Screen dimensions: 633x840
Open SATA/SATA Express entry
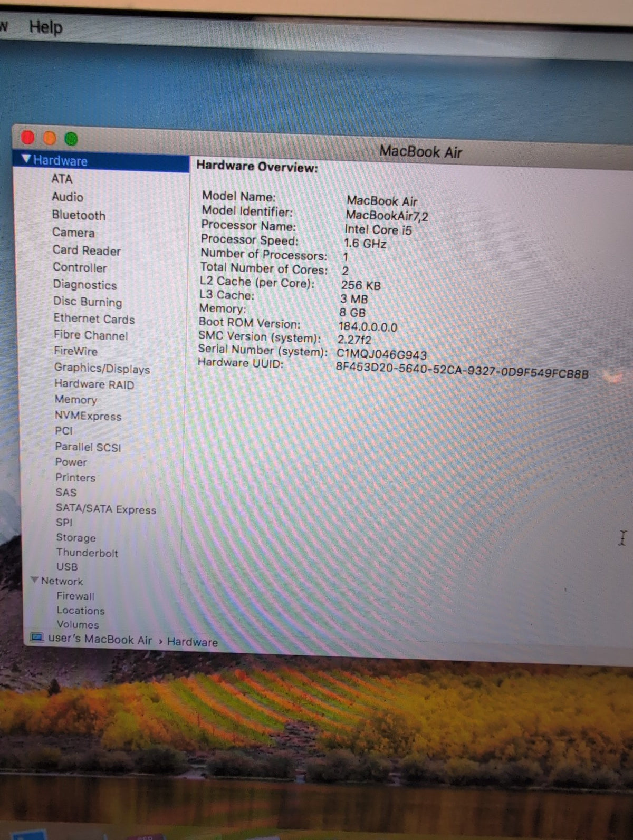106,509
